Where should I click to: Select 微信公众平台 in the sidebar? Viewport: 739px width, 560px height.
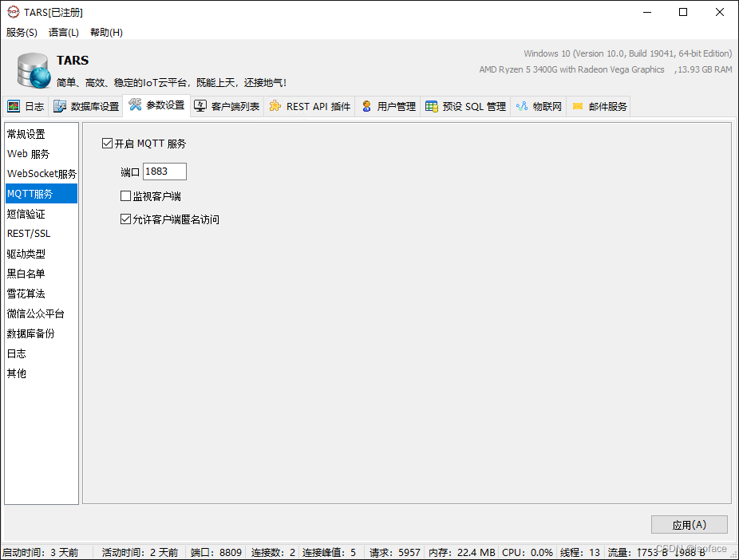coord(41,314)
